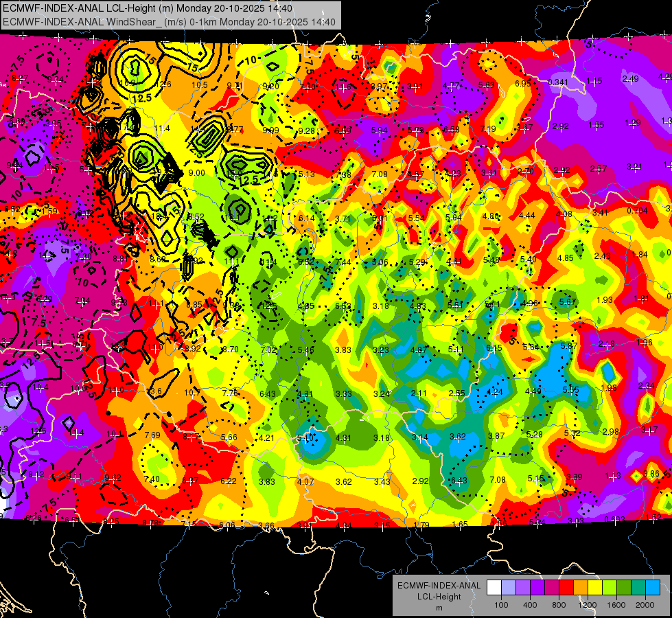Click the grid value '5.54'
This screenshot has height=618, width=672.
click(x=416, y=218)
